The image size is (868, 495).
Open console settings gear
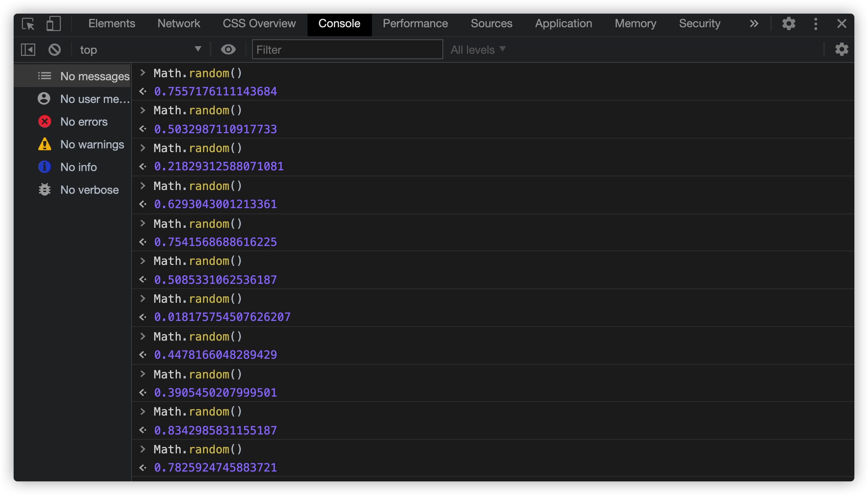[841, 50]
